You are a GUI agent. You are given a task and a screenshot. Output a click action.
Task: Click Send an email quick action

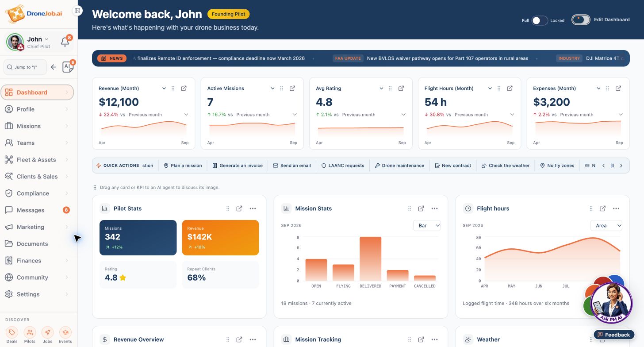point(292,166)
